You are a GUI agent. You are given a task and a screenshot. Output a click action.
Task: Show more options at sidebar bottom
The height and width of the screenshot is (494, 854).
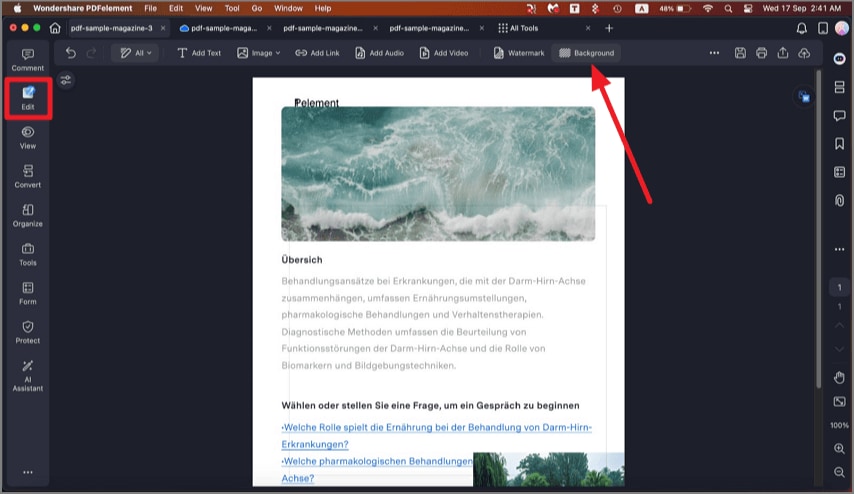[x=28, y=472]
